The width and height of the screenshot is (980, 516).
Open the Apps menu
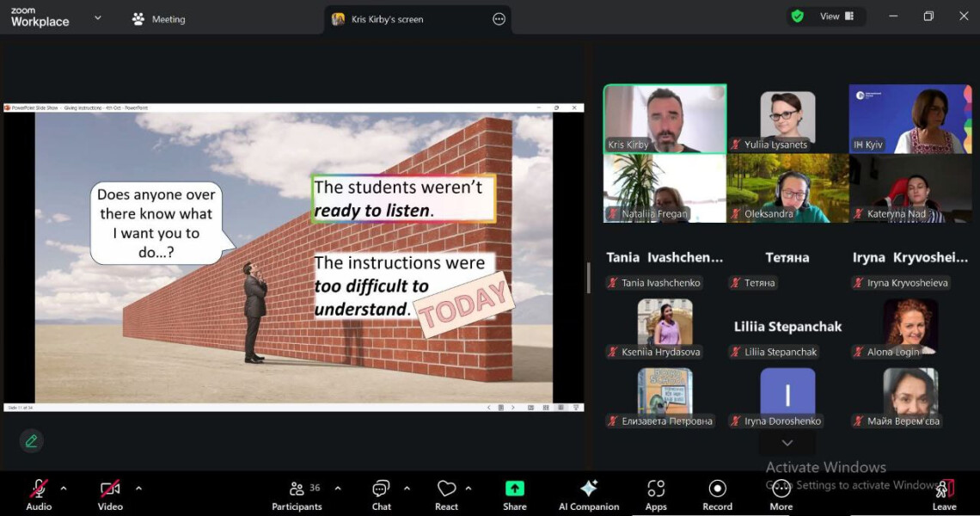(x=656, y=494)
